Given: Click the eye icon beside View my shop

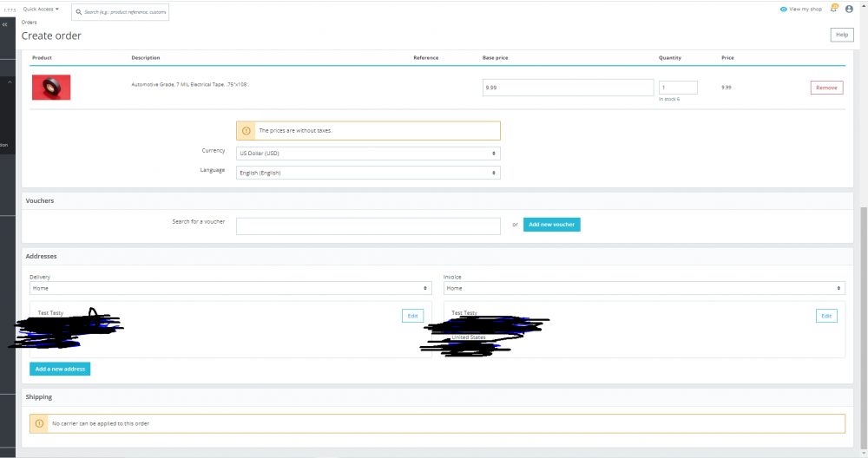Looking at the screenshot, I should (783, 9).
